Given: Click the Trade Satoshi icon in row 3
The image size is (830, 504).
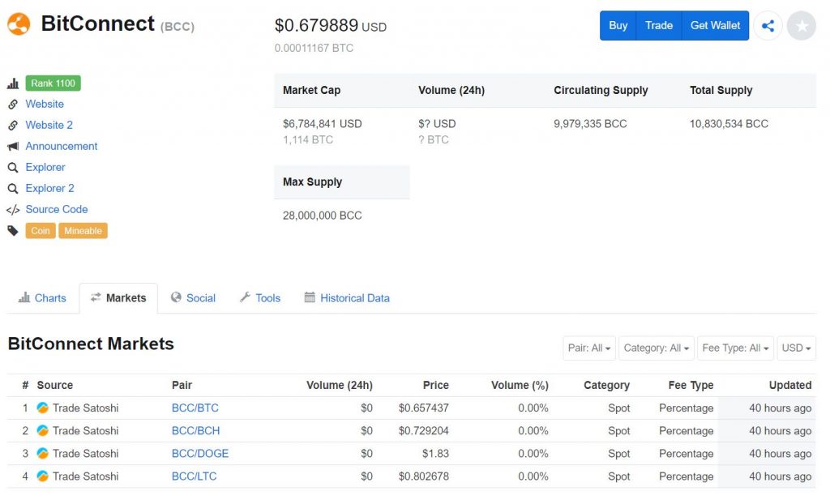Looking at the screenshot, I should tap(43, 454).
